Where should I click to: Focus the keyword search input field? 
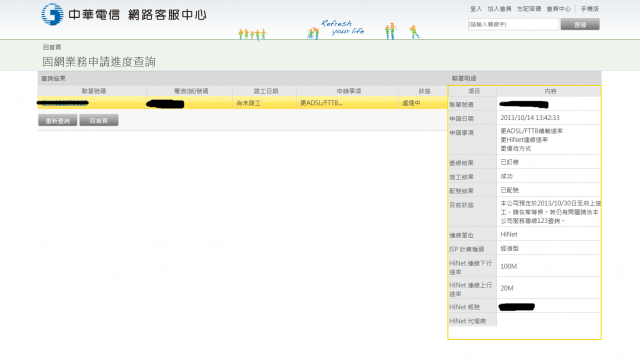tap(513, 25)
